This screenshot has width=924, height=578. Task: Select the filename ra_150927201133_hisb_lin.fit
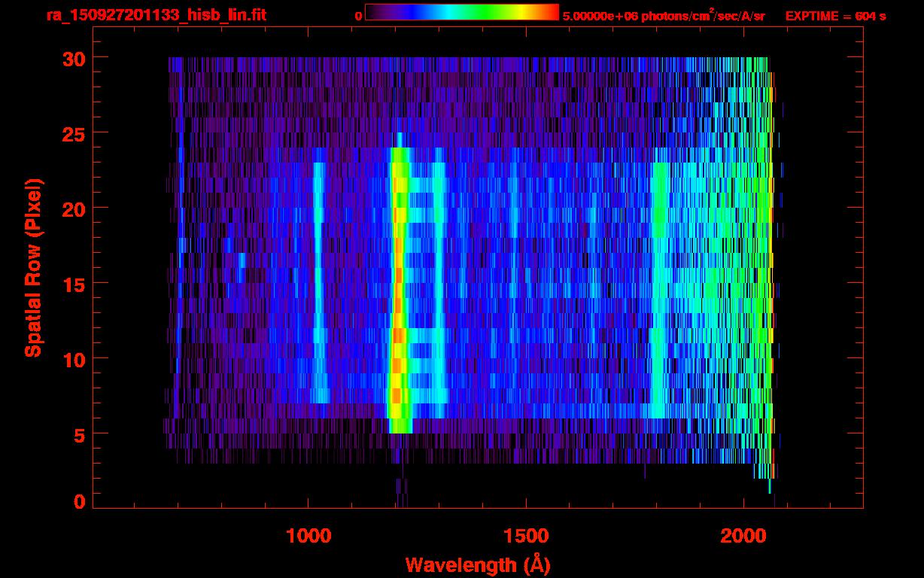coord(156,15)
